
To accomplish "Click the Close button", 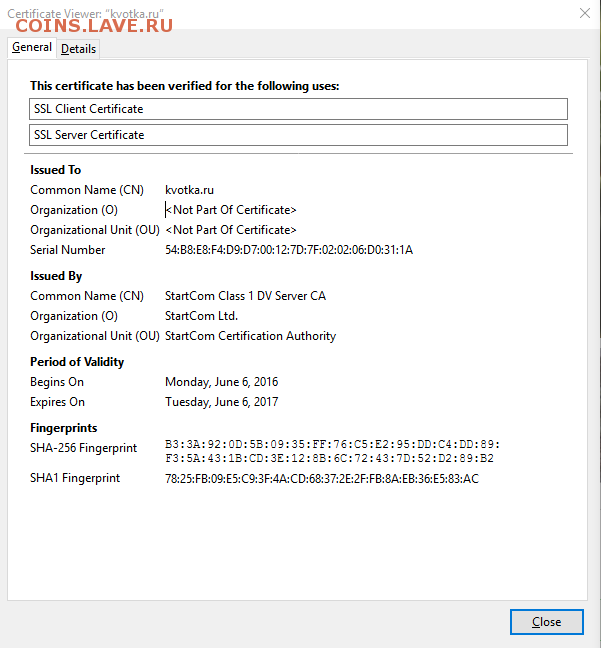I will 546,622.
